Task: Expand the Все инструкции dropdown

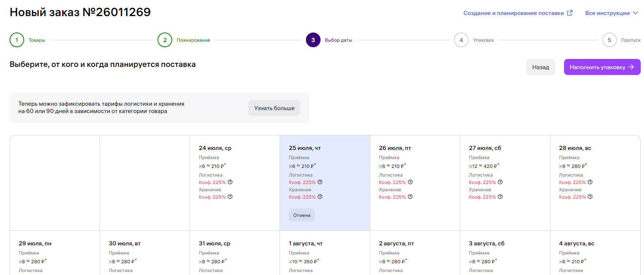Action: point(611,13)
